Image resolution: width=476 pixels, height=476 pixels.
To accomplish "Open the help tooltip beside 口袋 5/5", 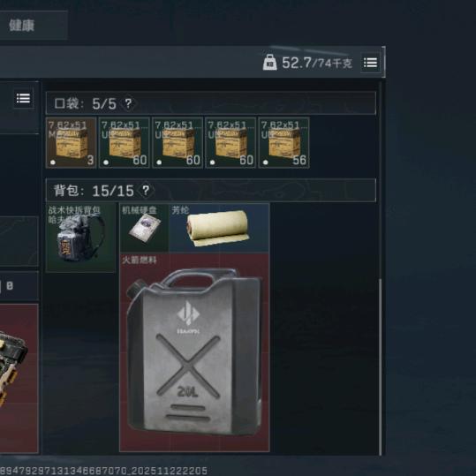I will click(128, 104).
